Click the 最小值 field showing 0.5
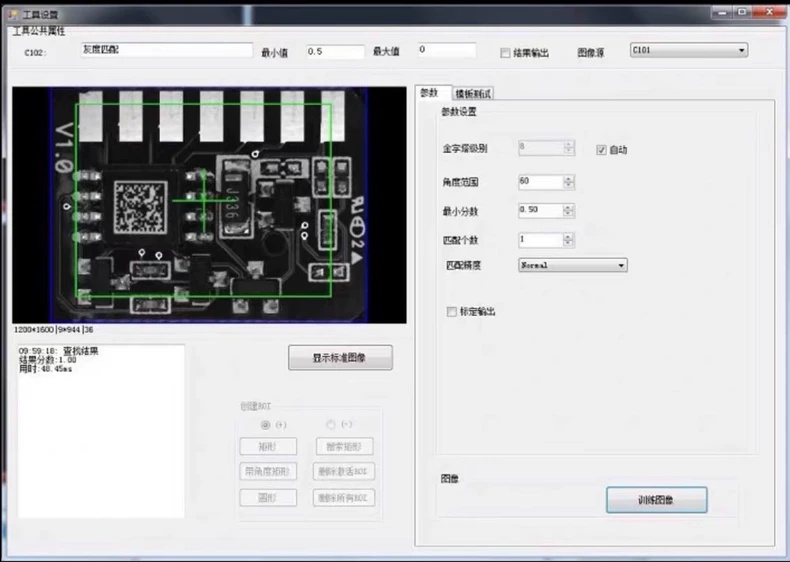This screenshot has width=790, height=562. tap(335, 51)
